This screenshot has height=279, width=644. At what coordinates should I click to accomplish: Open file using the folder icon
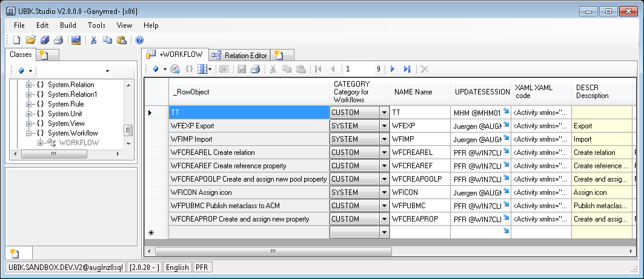click(x=30, y=41)
